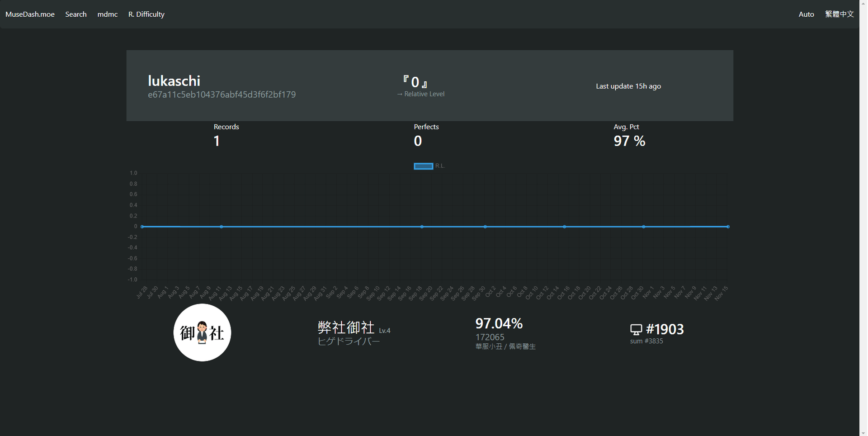The height and width of the screenshot is (436, 868).
Task: Click the user ID hash under lukaschi
Action: 222,95
